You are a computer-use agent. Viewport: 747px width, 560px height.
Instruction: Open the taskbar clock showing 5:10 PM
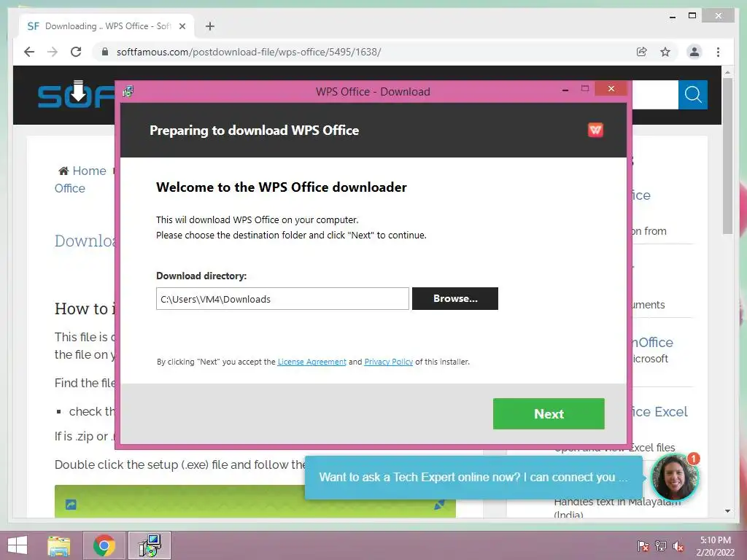[715, 546]
